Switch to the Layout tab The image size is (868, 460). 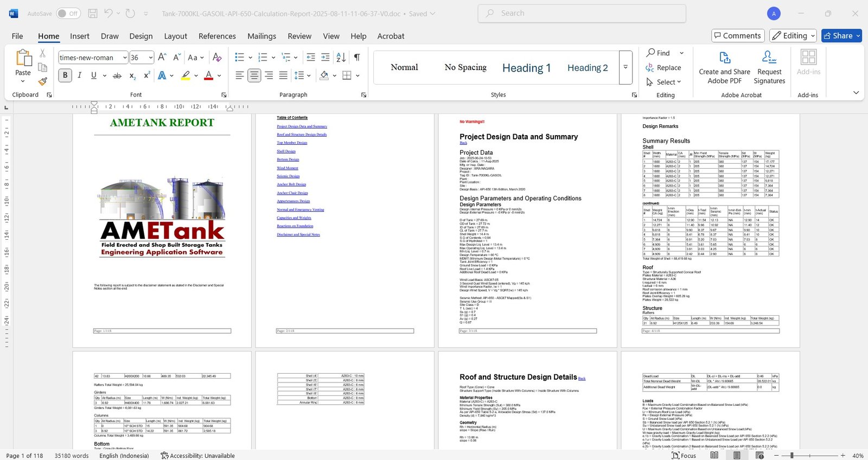pos(175,36)
